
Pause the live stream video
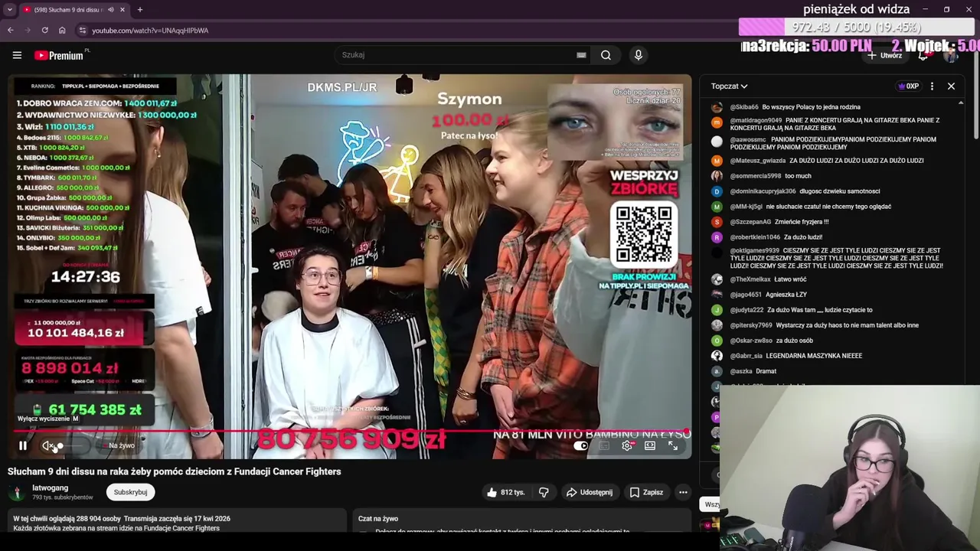[23, 445]
